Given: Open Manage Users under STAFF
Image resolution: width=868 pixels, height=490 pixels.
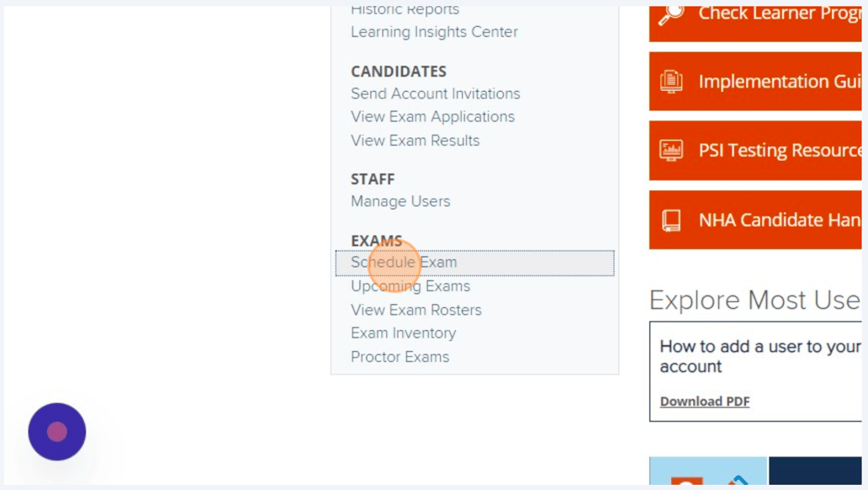Looking at the screenshot, I should point(400,201).
